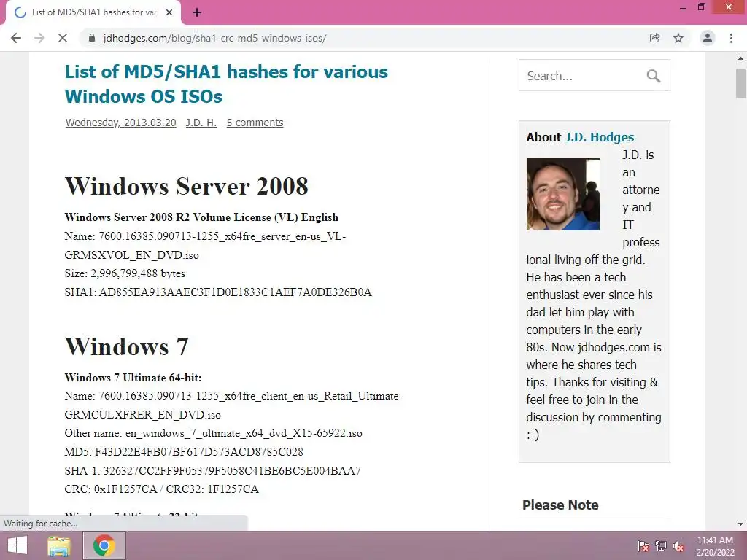Viewport: 747px width, 560px height.
Task: Restore down the Chrome window
Action: tap(701, 7)
